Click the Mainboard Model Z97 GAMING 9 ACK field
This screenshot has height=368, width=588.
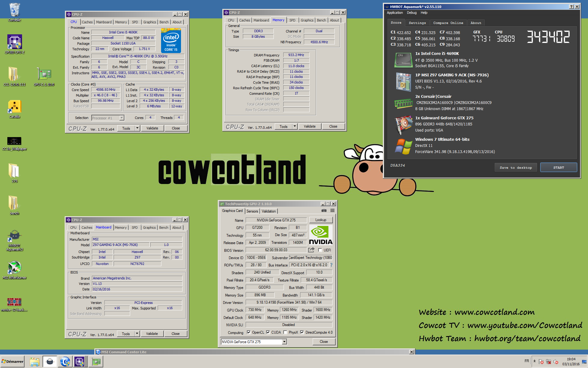click(x=121, y=245)
